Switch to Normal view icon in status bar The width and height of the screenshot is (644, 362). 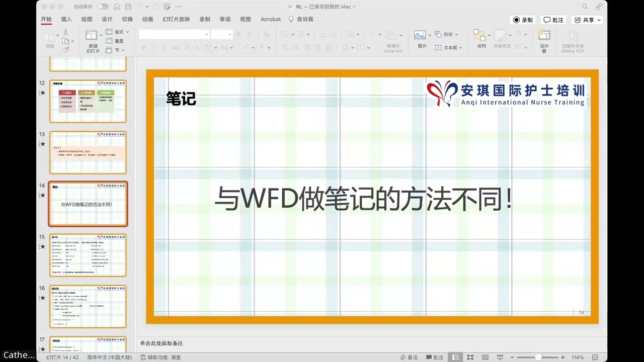click(455, 357)
